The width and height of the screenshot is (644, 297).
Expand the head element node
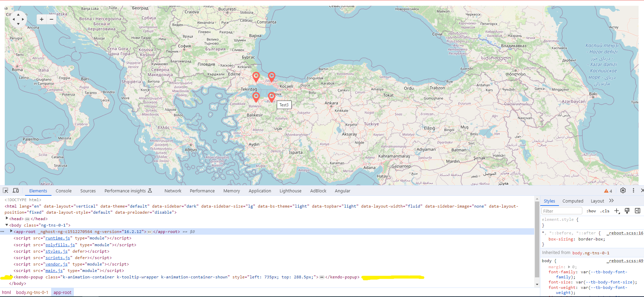coord(7,218)
